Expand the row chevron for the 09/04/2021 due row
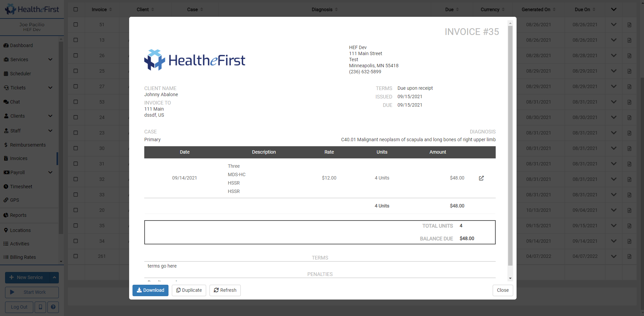The height and width of the screenshot is (316, 644). coord(614,210)
